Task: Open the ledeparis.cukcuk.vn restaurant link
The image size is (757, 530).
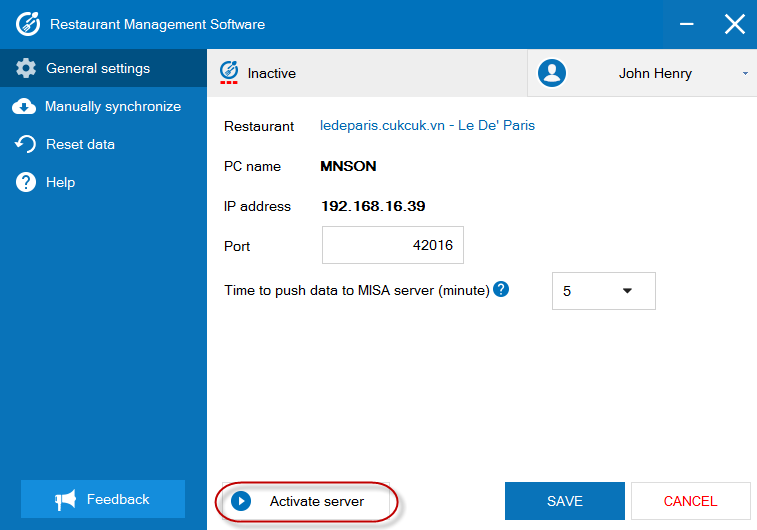Action: click(x=427, y=126)
